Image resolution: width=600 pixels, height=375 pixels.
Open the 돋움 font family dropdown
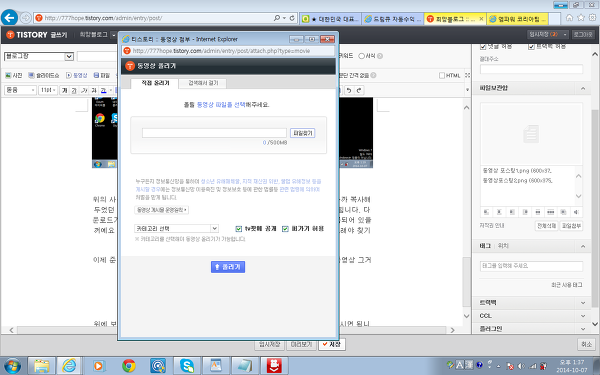coord(20,90)
